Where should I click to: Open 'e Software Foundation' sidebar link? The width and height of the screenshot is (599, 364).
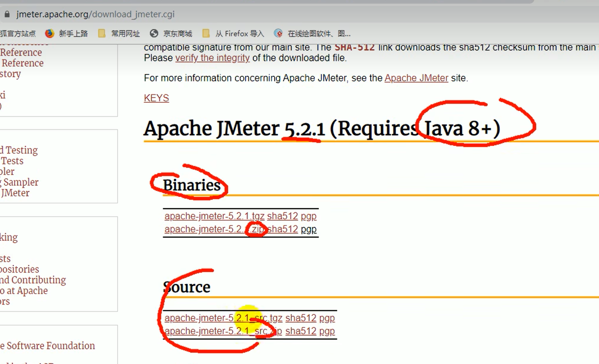[47, 346]
